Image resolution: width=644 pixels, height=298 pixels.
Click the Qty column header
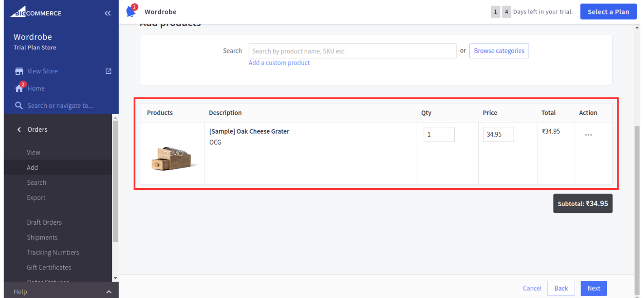(426, 113)
